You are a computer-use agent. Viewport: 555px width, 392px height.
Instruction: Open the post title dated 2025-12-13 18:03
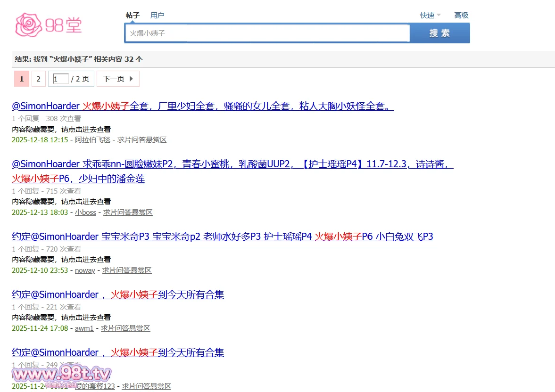232,164
